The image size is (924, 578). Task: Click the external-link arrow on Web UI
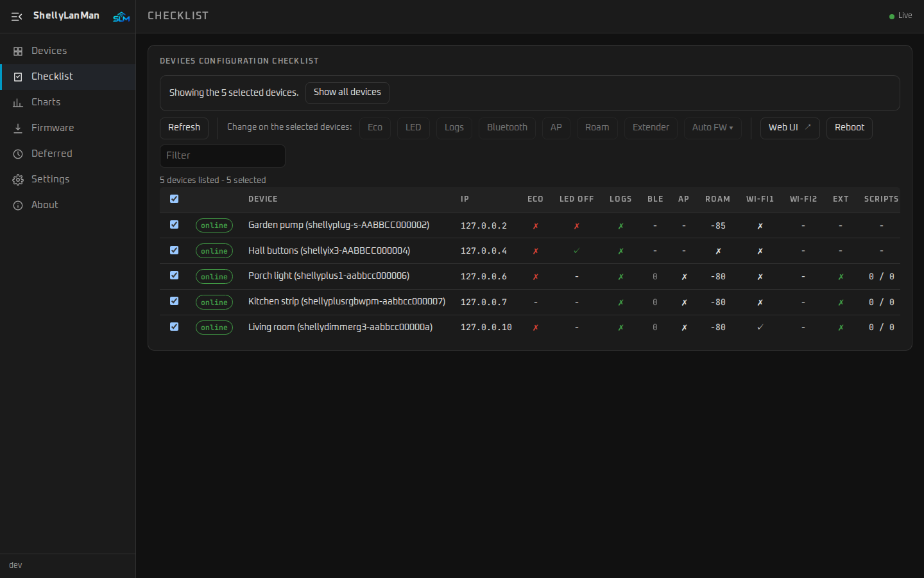tap(808, 127)
